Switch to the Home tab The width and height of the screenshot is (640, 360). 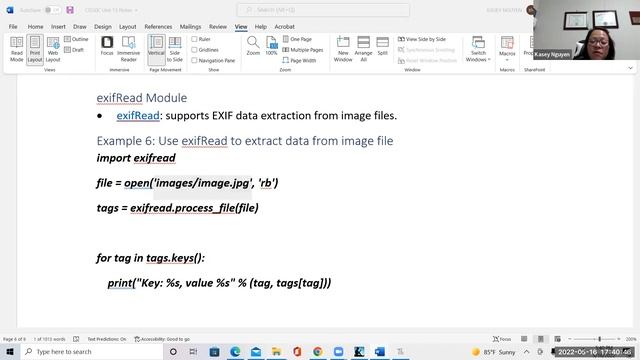click(36, 27)
